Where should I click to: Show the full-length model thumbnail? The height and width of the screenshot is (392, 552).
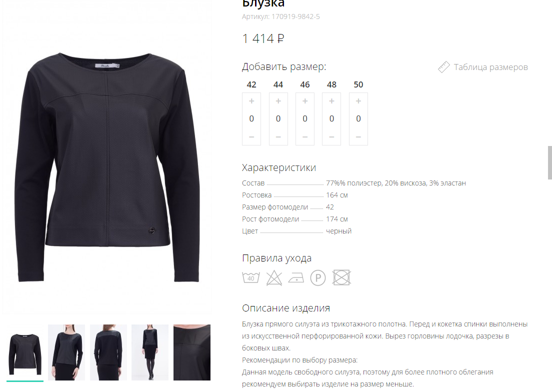coord(150,352)
